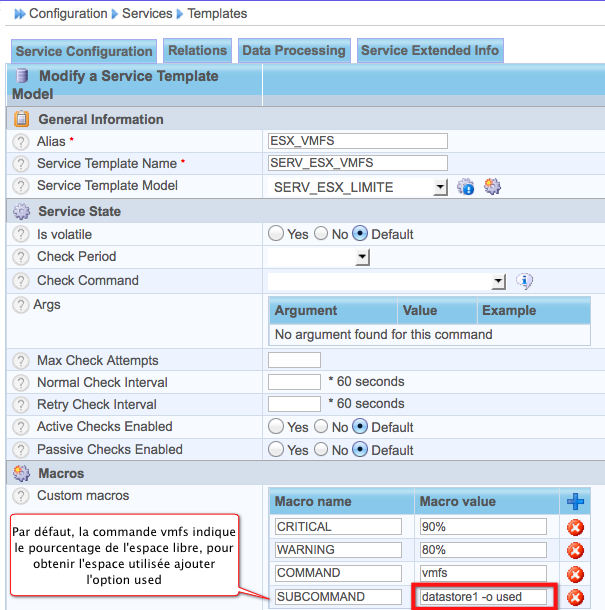Viewport: 605px width, 610px height.
Task: Click first gear icon beside Service Template Model
Action: point(465,187)
